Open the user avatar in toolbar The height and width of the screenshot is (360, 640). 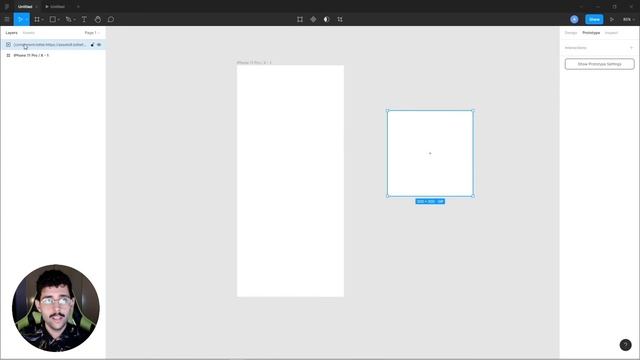click(574, 19)
